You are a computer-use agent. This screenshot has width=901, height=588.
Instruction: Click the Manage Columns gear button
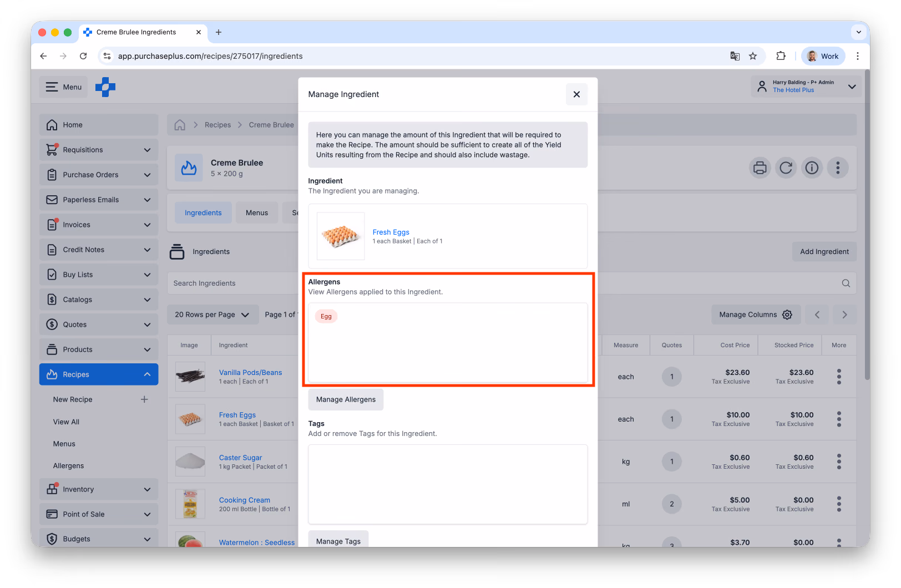pyautogui.click(x=756, y=315)
